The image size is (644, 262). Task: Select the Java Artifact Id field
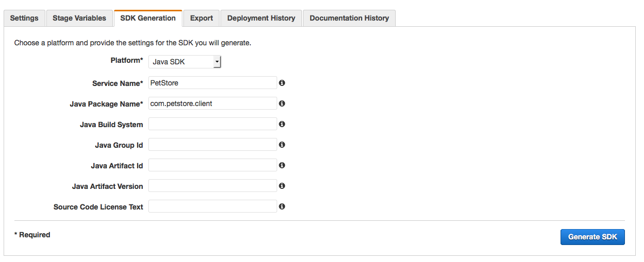(213, 165)
